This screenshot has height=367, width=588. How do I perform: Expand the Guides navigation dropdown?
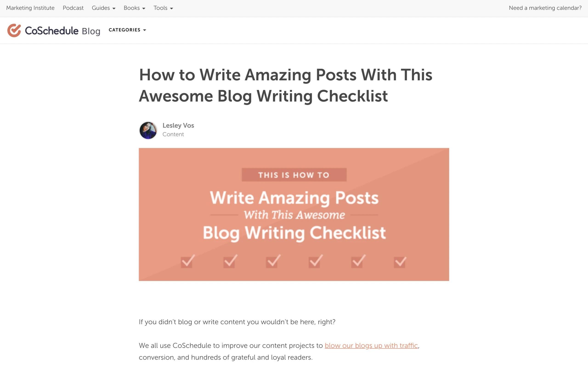[x=104, y=8]
